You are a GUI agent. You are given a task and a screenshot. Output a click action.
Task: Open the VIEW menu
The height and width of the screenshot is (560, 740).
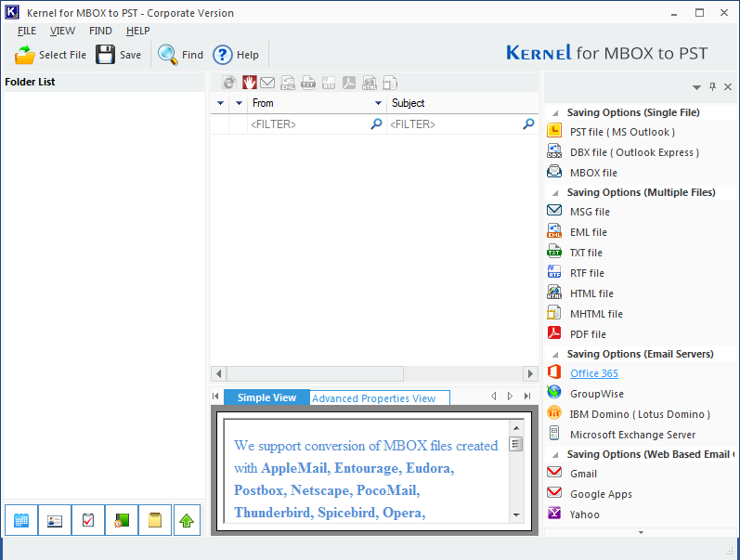point(62,31)
